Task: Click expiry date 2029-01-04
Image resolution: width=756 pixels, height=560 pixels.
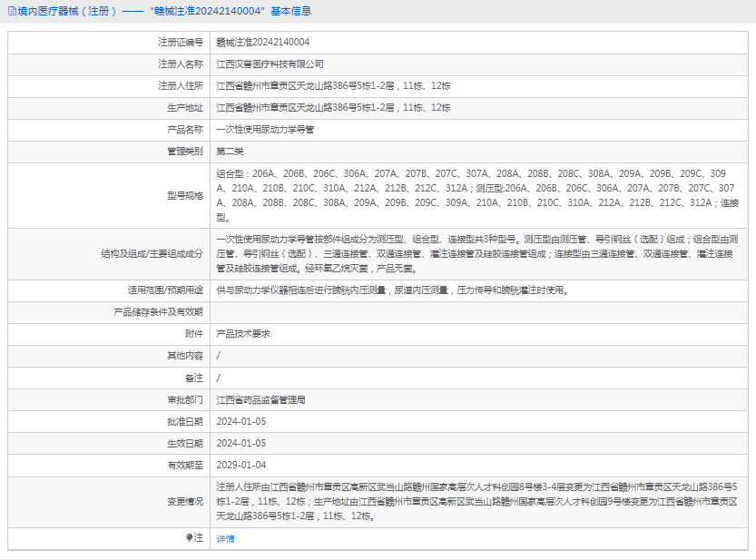Action: [241, 465]
